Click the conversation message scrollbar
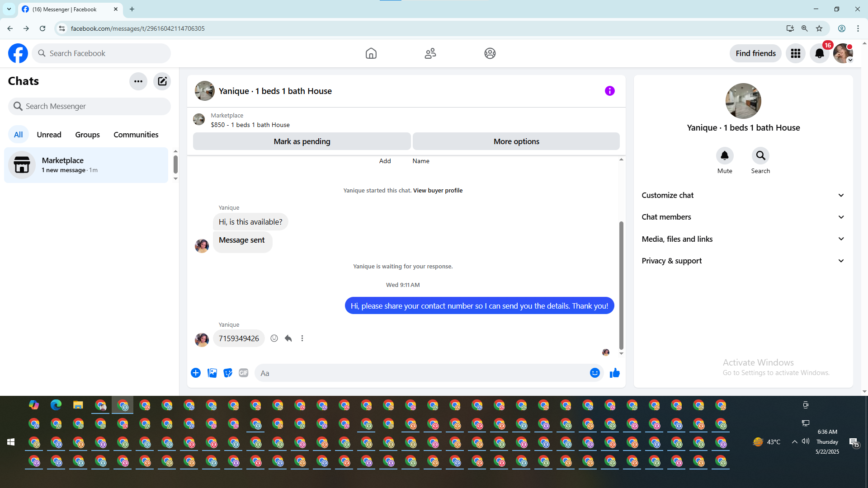Screen dimensions: 868x488 point(621,285)
